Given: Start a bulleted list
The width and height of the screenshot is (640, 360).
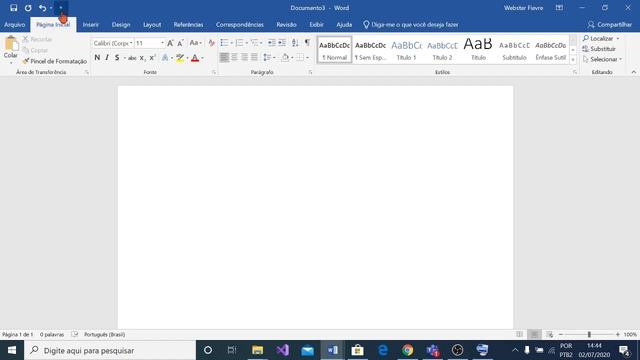Looking at the screenshot, I should click(224, 43).
